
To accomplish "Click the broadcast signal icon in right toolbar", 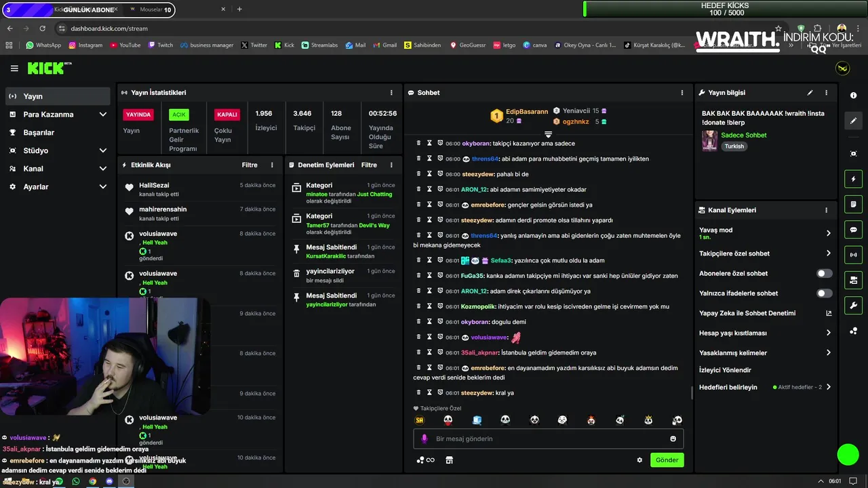I will (853, 255).
